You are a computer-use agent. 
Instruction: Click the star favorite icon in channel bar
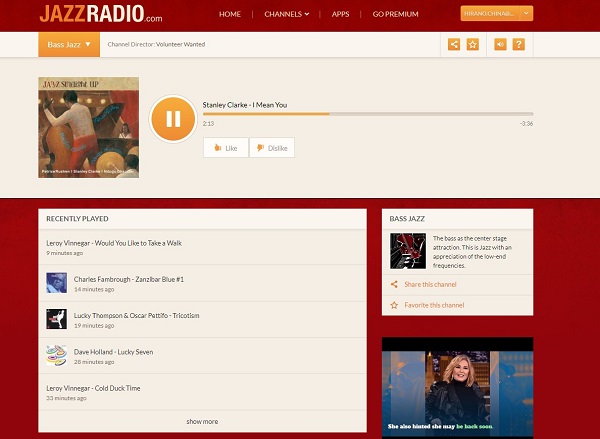473,44
